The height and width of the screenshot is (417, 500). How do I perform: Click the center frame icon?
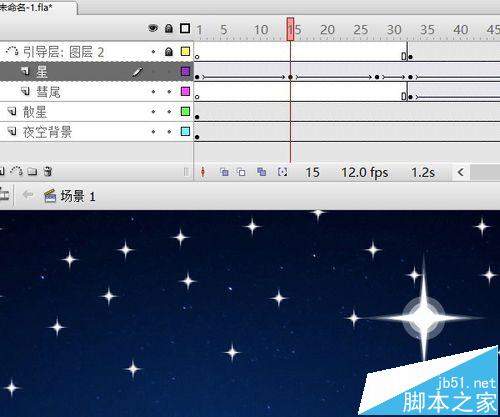203,172
